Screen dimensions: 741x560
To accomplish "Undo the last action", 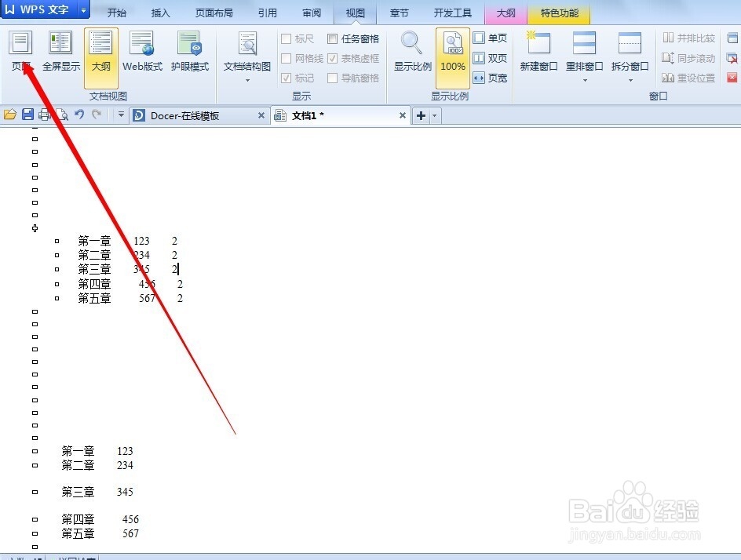I will coord(79,115).
